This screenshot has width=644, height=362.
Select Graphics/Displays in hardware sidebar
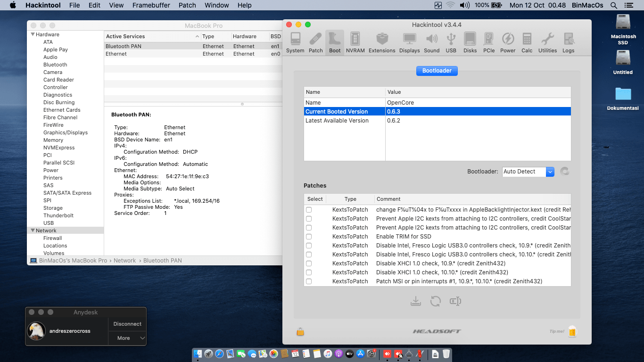coord(66,132)
